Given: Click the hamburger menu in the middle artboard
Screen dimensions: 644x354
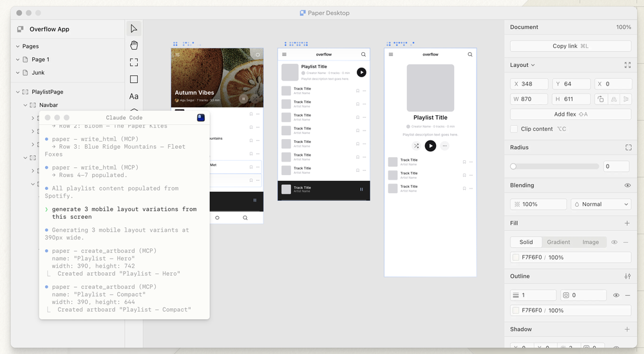Looking at the screenshot, I should (x=284, y=54).
